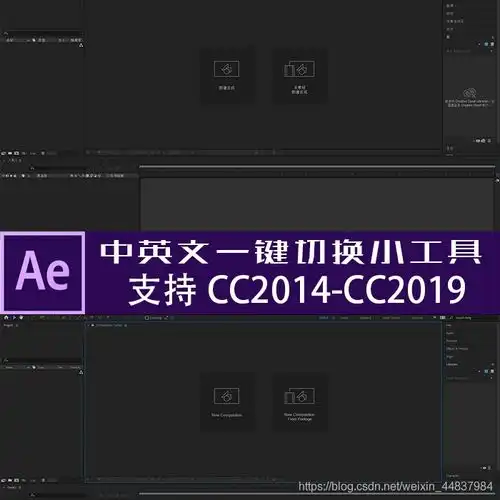Click New Composition icon in Chinese Project panel

point(17,153)
